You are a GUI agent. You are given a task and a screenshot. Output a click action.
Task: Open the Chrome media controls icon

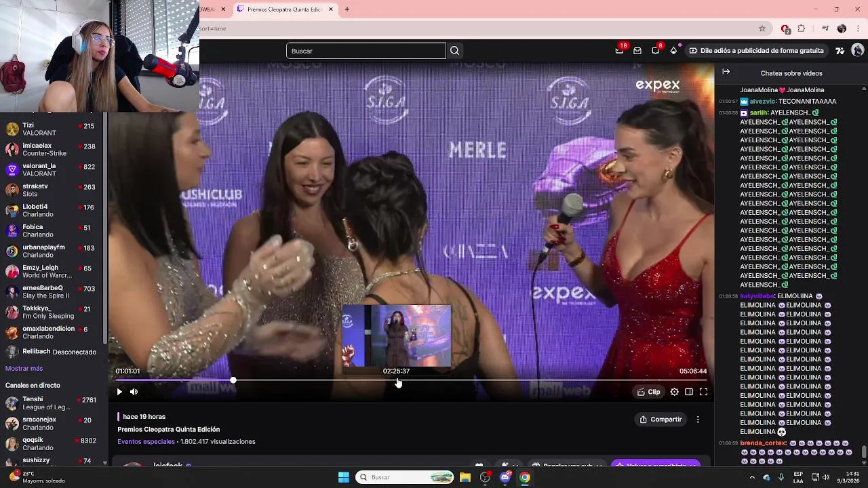[x=825, y=28]
